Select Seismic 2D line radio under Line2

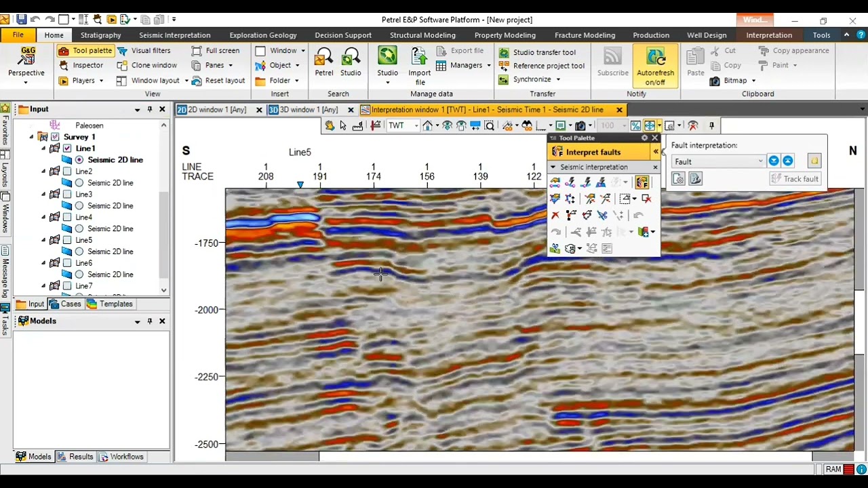[x=79, y=183]
